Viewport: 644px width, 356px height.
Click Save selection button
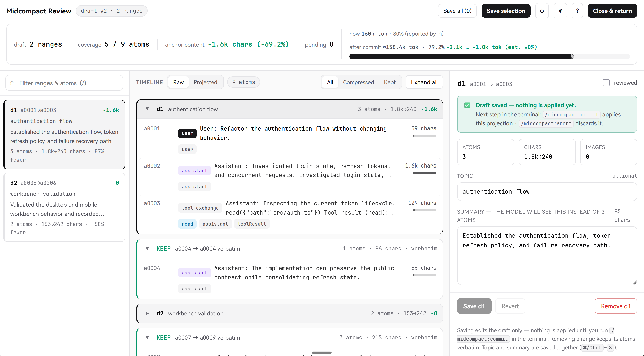click(x=506, y=11)
